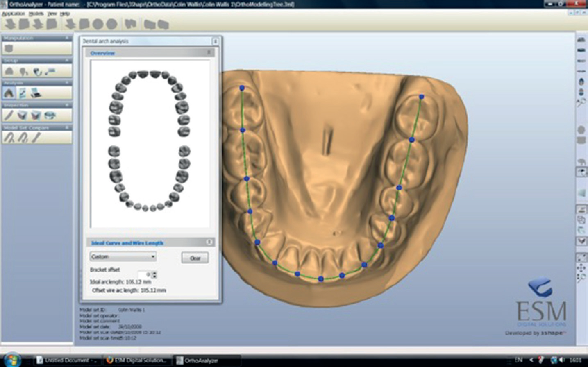Screen dimensions: 588x367
Task: Collapse the Dental arch analysis window
Action: click(215, 41)
